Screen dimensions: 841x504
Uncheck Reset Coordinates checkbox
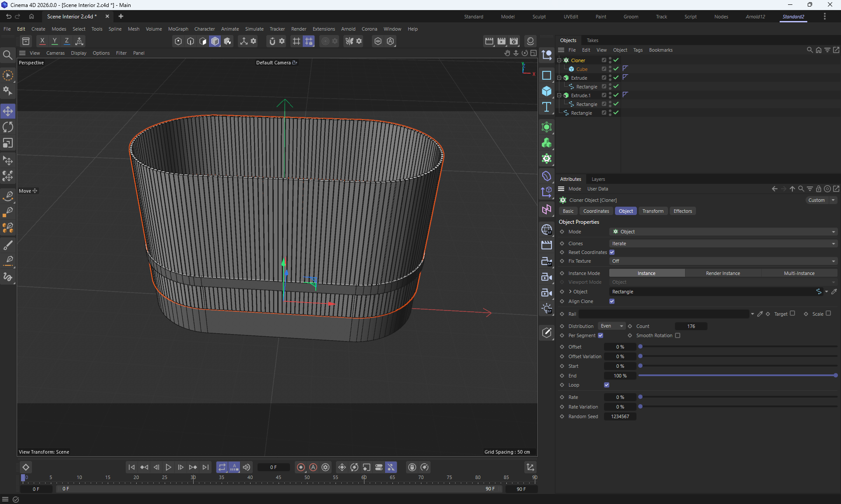point(612,252)
